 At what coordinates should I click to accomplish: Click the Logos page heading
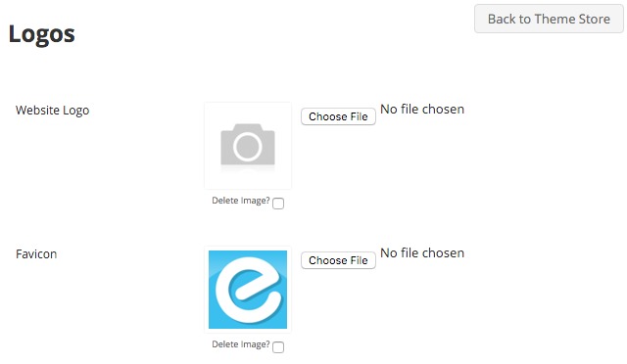41,34
